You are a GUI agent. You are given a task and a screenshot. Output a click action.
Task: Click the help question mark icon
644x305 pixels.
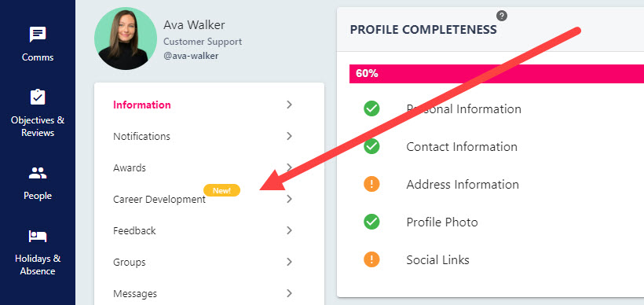[502, 16]
